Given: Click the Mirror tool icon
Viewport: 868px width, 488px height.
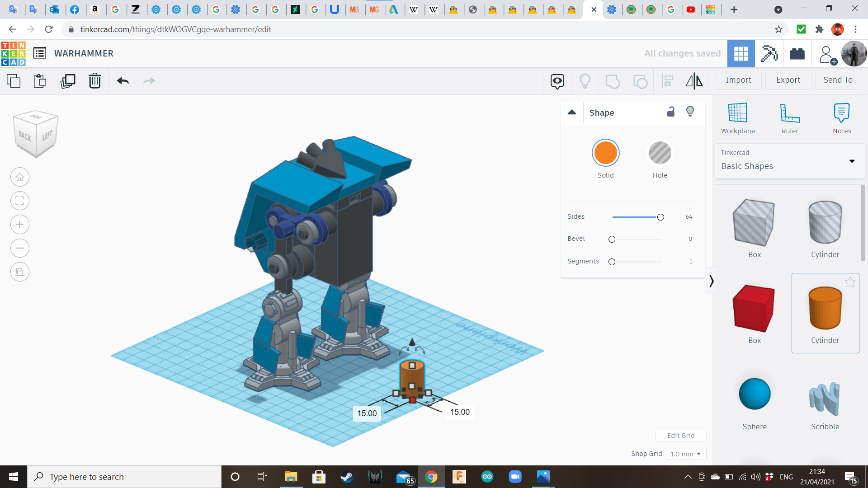Looking at the screenshot, I should tap(694, 81).
